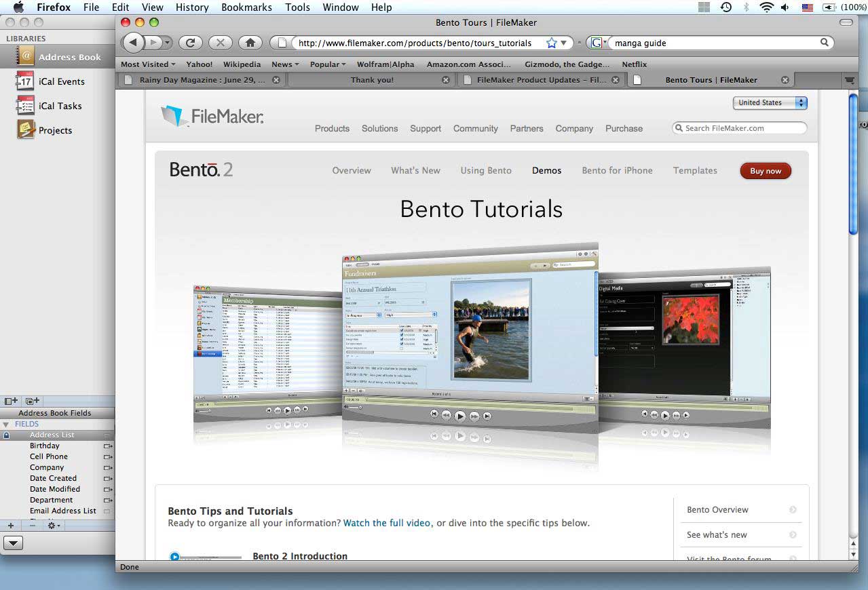Open the URL bar history dropdown arrow

click(563, 43)
